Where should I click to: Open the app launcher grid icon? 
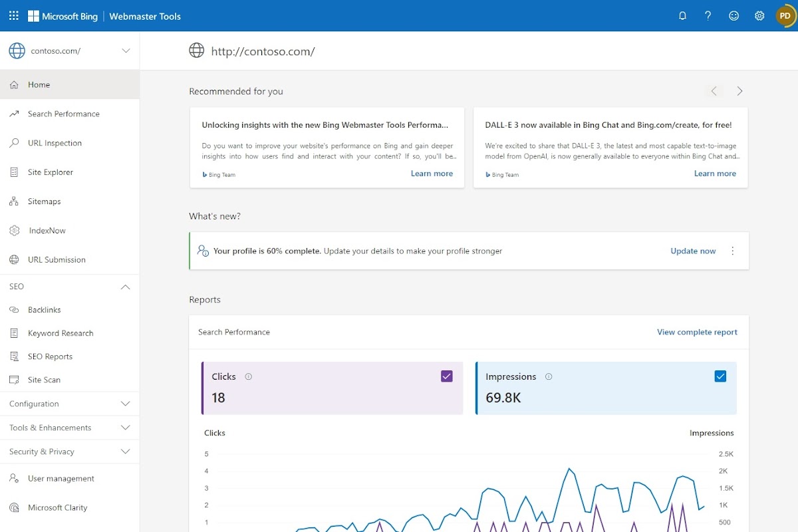coord(14,16)
